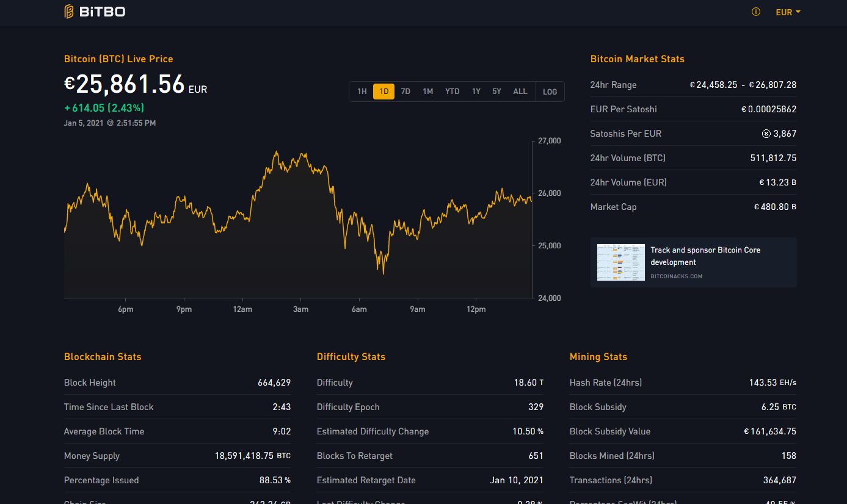The width and height of the screenshot is (847, 504).
Task: Open the EUR currency dropdown
Action: click(x=787, y=12)
